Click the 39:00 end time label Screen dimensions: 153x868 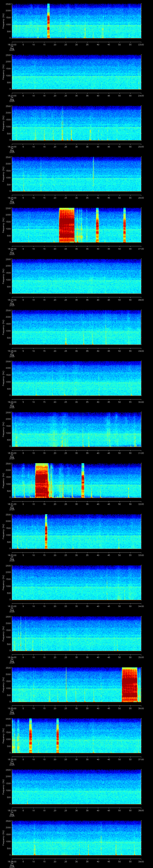pos(141,861)
